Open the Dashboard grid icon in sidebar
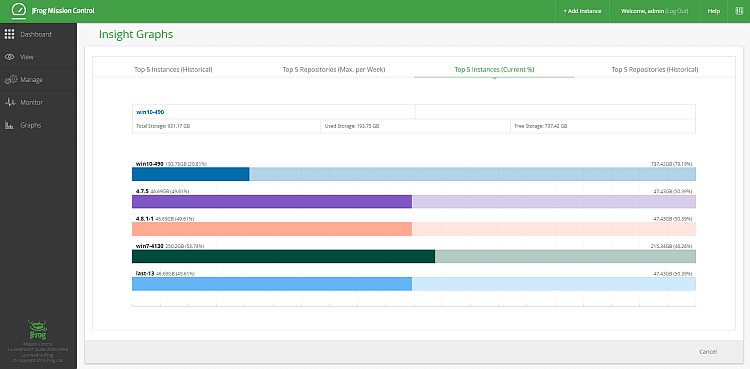This screenshot has width=750, height=369. click(x=9, y=34)
